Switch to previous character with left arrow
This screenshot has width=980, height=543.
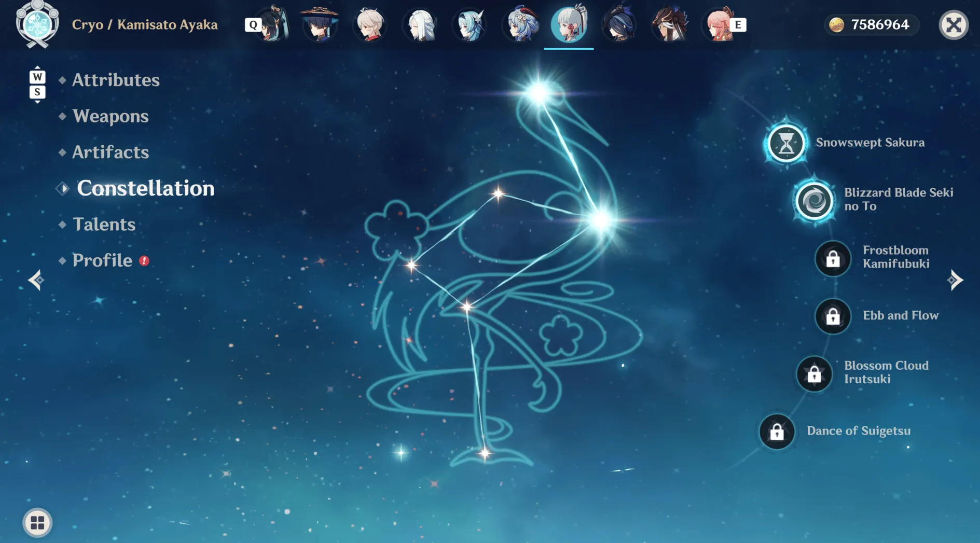click(x=36, y=280)
